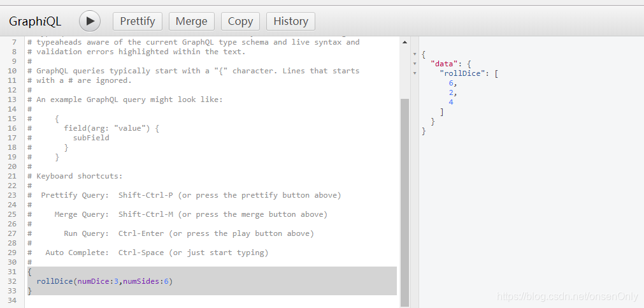Click the "subField" comment on line 17
644x308 pixels.
[x=91, y=138]
